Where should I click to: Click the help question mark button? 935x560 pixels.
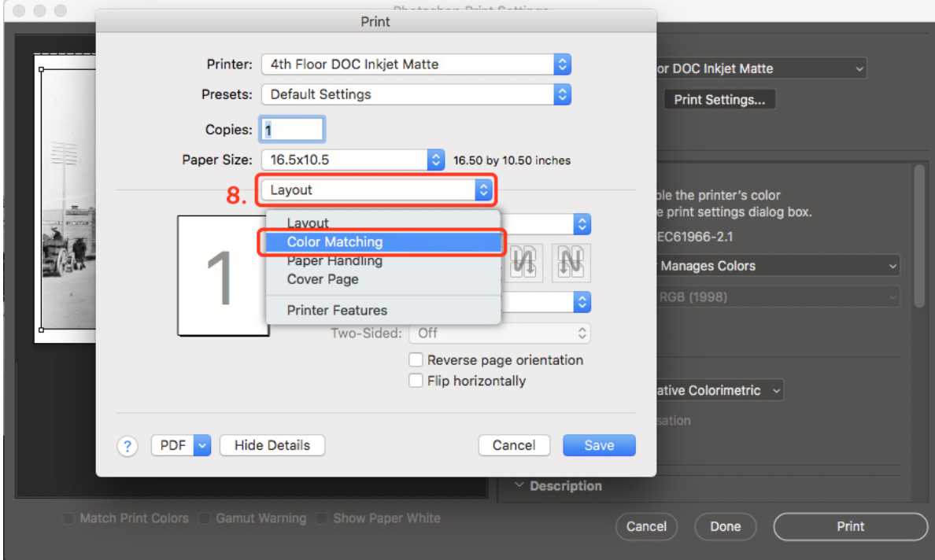tap(127, 446)
